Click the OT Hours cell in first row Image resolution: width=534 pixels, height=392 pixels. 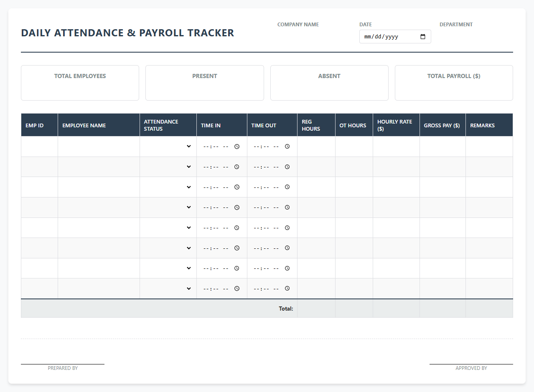click(354, 147)
